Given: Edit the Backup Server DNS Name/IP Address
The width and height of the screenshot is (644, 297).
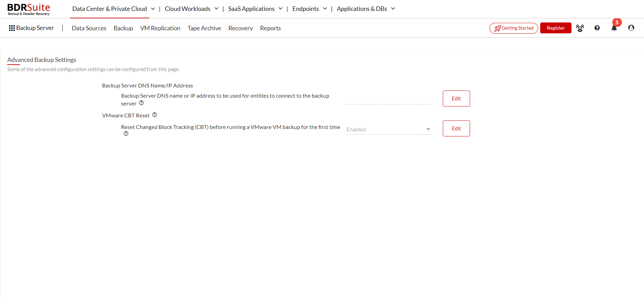Looking at the screenshot, I should (x=456, y=99).
